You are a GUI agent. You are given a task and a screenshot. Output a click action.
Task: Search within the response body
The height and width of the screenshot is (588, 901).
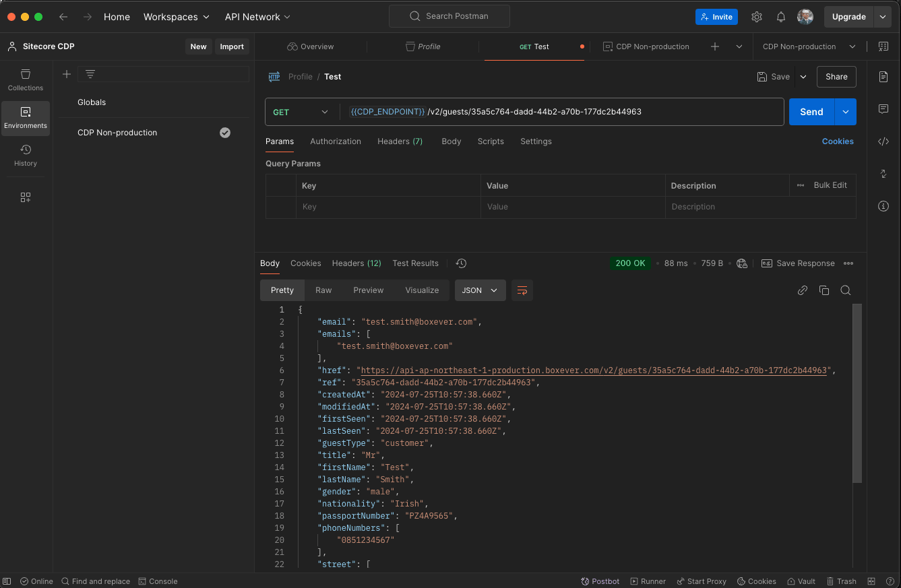point(845,290)
